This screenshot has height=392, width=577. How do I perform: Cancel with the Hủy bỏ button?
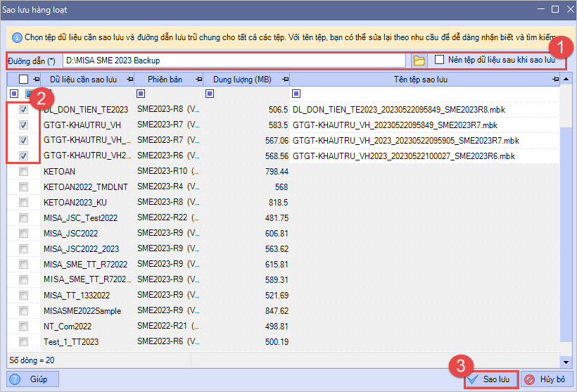click(x=545, y=379)
